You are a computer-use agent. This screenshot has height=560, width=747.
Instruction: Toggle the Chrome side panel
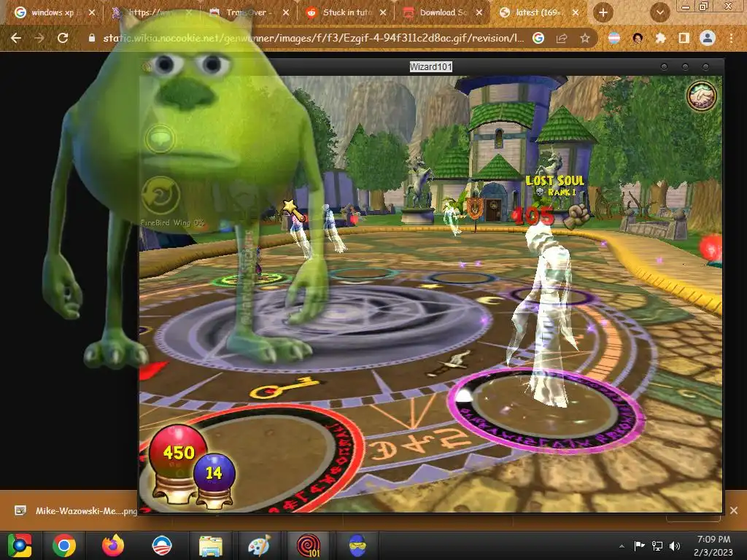[x=684, y=38]
